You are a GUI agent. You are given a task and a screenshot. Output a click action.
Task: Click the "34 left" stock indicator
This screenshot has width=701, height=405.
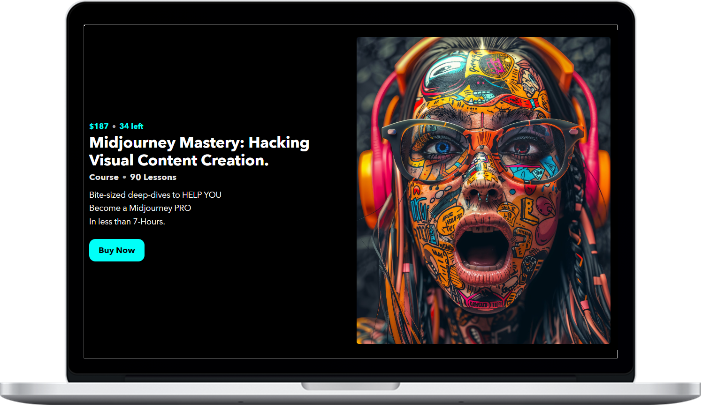131,126
